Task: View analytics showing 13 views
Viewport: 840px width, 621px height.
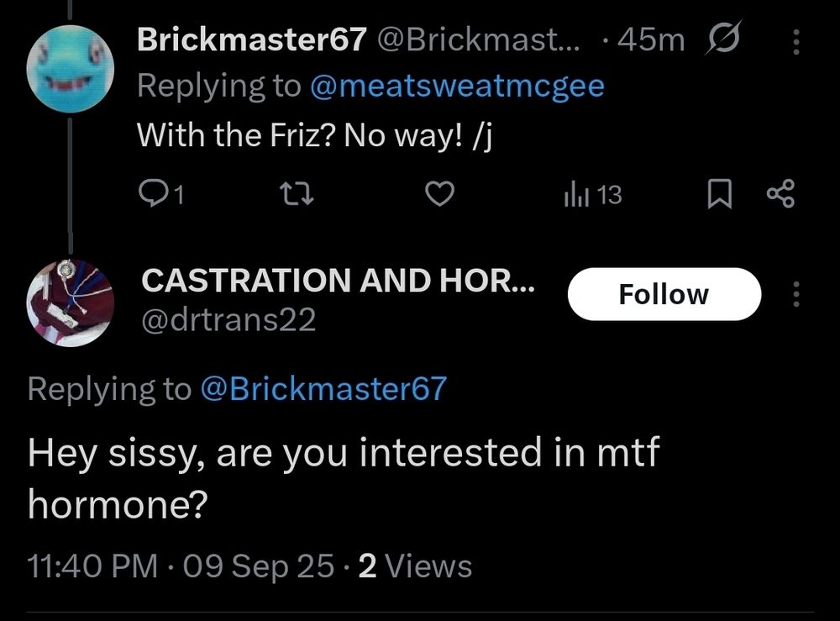Action: tap(592, 196)
